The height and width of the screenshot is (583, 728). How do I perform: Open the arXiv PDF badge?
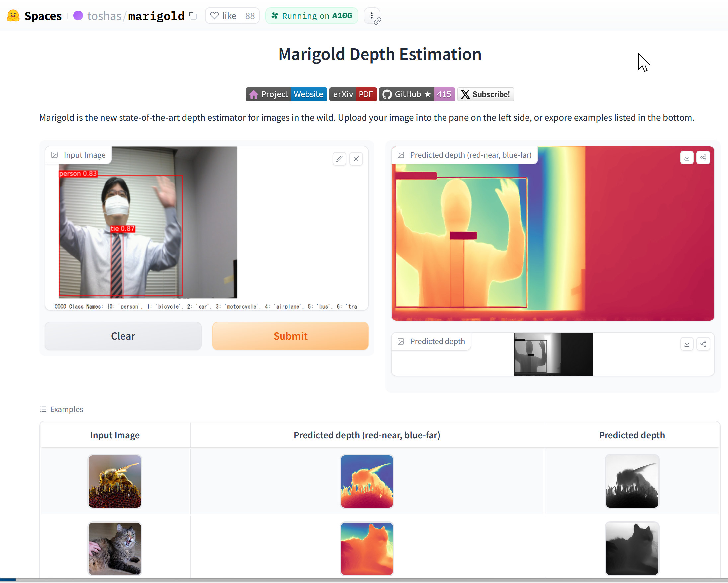(x=353, y=94)
